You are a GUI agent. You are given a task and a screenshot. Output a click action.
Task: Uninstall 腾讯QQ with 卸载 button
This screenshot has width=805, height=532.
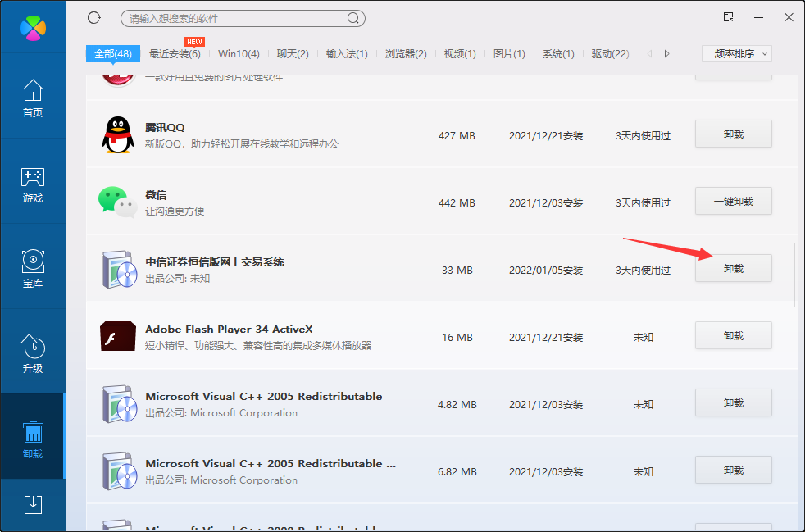coord(734,134)
